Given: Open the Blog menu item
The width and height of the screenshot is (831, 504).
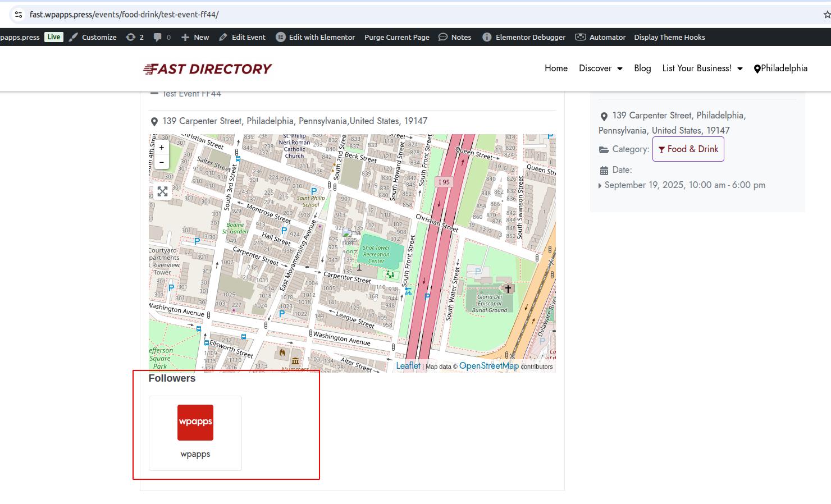Looking at the screenshot, I should (x=642, y=68).
